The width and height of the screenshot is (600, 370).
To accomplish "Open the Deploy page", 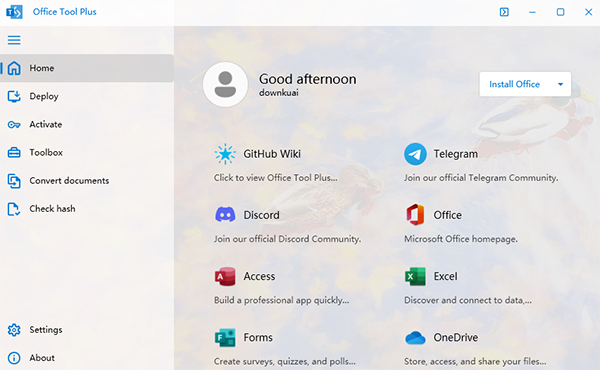I will pyautogui.click(x=87, y=96).
